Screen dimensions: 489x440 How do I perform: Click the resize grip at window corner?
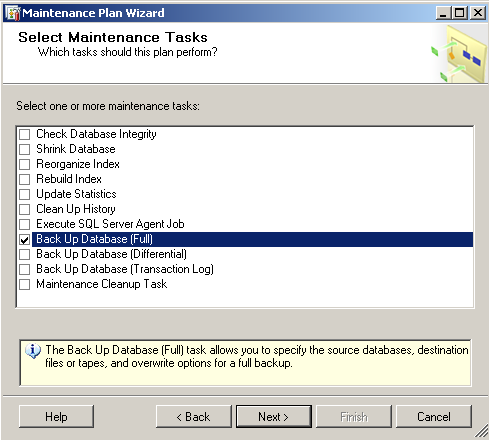click(x=481, y=432)
